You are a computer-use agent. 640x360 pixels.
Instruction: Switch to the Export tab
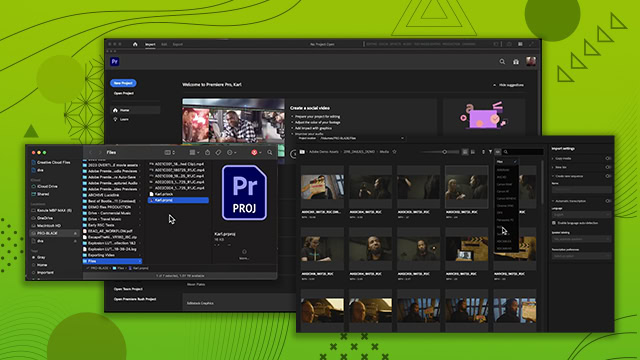pyautogui.click(x=178, y=44)
